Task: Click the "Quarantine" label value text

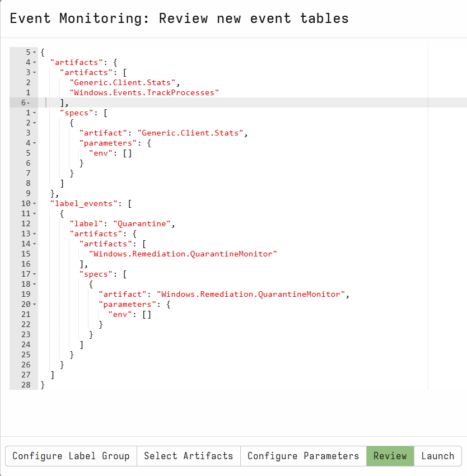Action: click(x=142, y=224)
